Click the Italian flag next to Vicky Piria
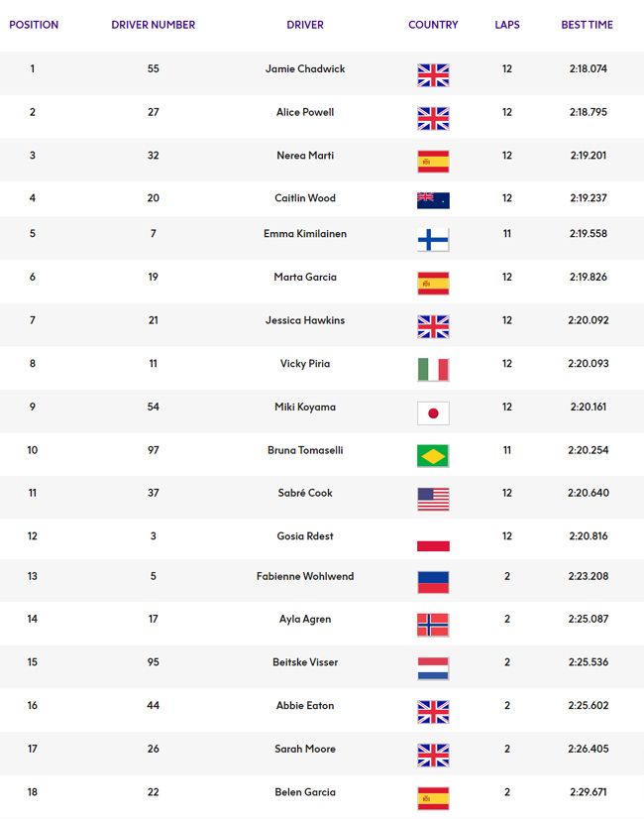 pyautogui.click(x=433, y=370)
